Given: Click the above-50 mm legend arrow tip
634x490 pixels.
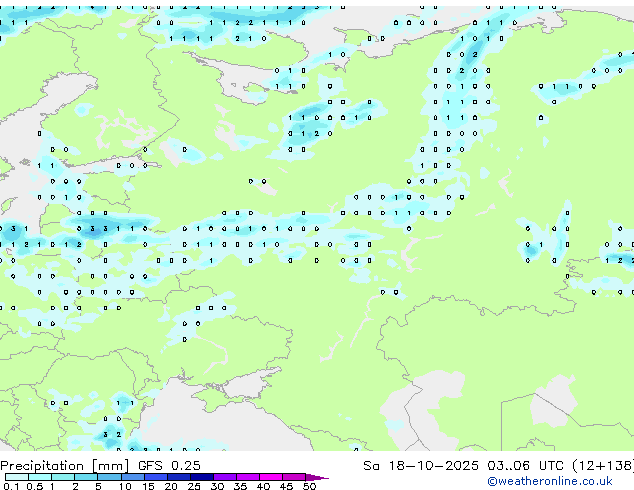Looking at the screenshot, I should pos(317,477).
